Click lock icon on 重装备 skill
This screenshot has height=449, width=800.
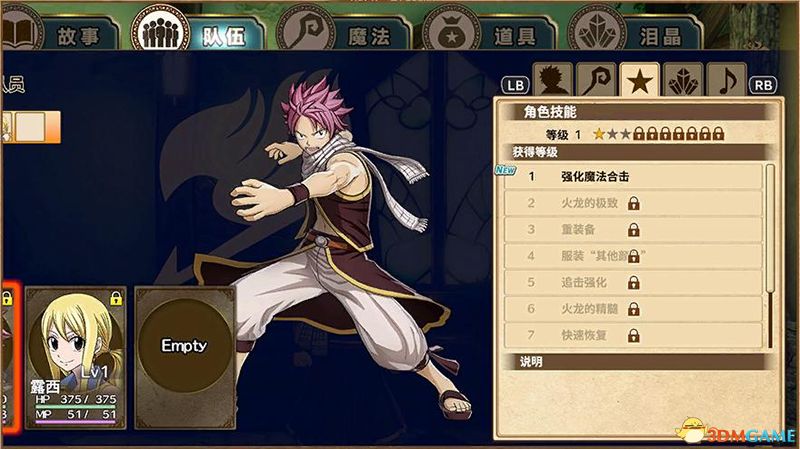[634, 230]
